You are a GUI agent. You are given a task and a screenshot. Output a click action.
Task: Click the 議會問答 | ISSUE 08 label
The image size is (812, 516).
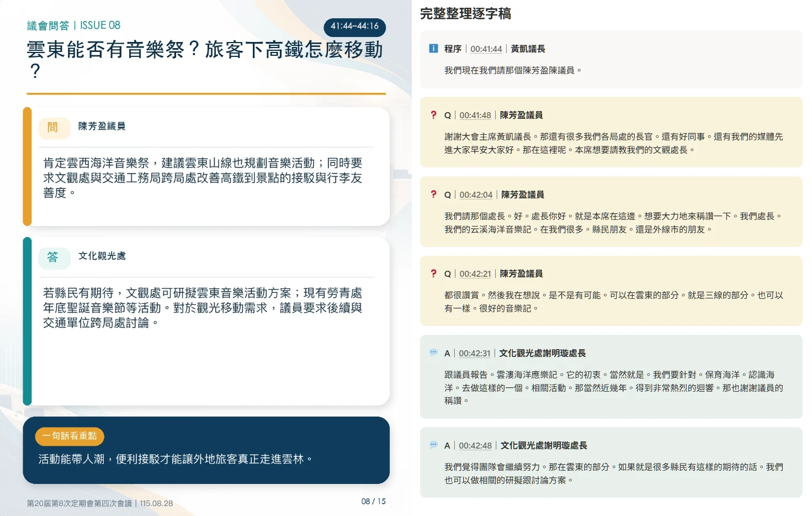pyautogui.click(x=73, y=25)
